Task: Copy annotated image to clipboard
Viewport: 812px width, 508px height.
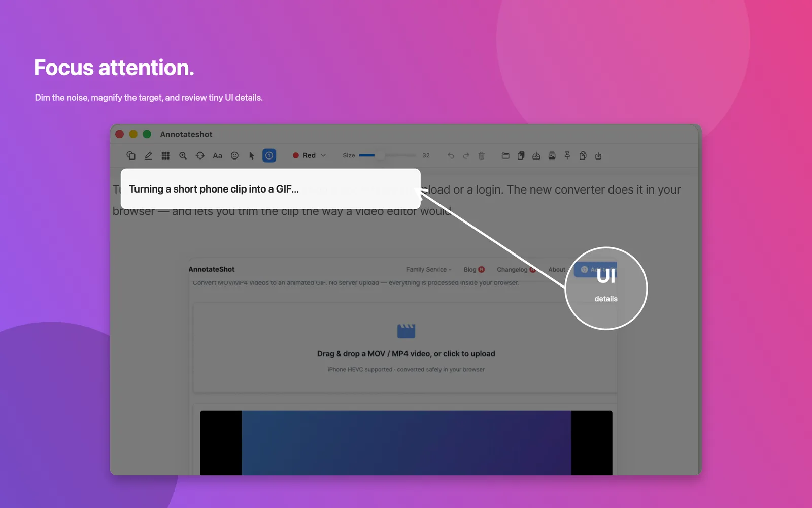Action: pos(583,155)
